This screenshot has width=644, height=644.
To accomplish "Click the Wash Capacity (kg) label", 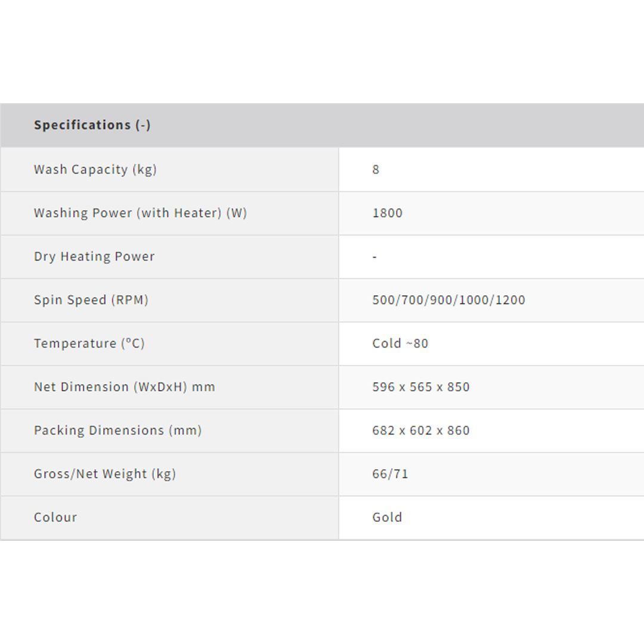I will 95,169.
